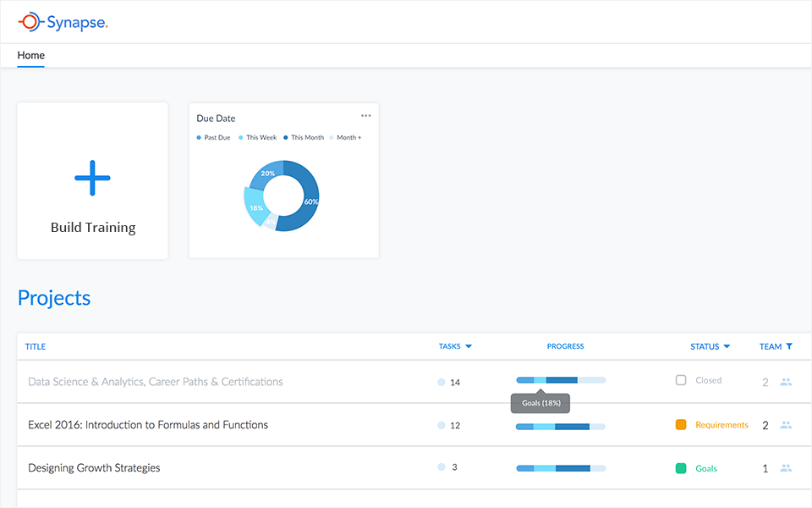Click the 20% donut chart segment

point(266,174)
